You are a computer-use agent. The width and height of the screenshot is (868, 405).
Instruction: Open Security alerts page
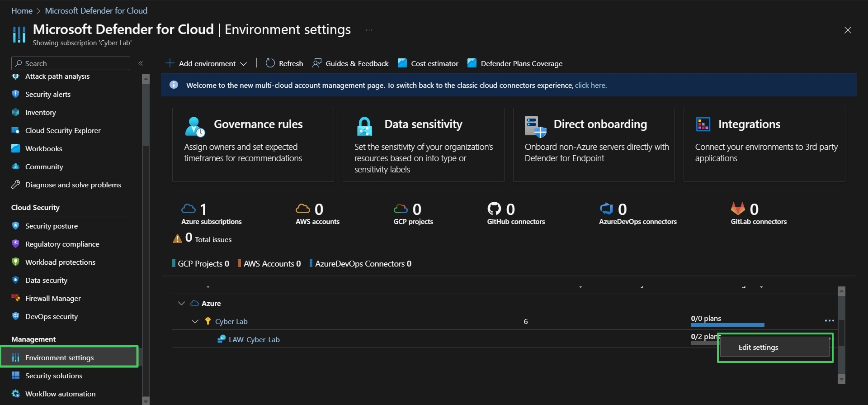pos(48,94)
